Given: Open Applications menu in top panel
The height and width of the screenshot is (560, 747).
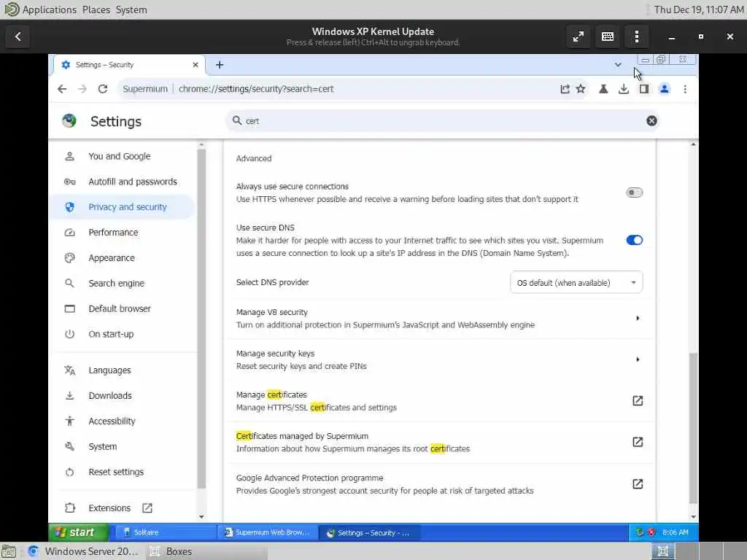Looking at the screenshot, I should [x=49, y=9].
